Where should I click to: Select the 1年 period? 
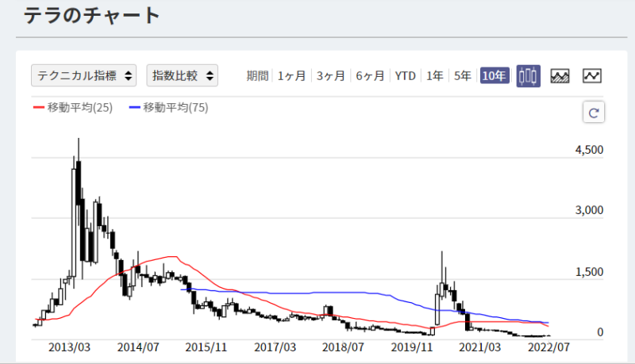tap(434, 75)
